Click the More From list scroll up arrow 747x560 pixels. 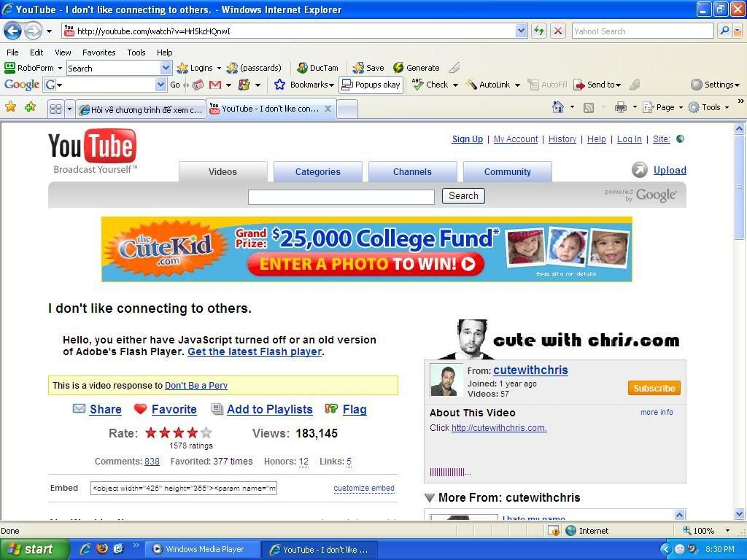coord(680,514)
